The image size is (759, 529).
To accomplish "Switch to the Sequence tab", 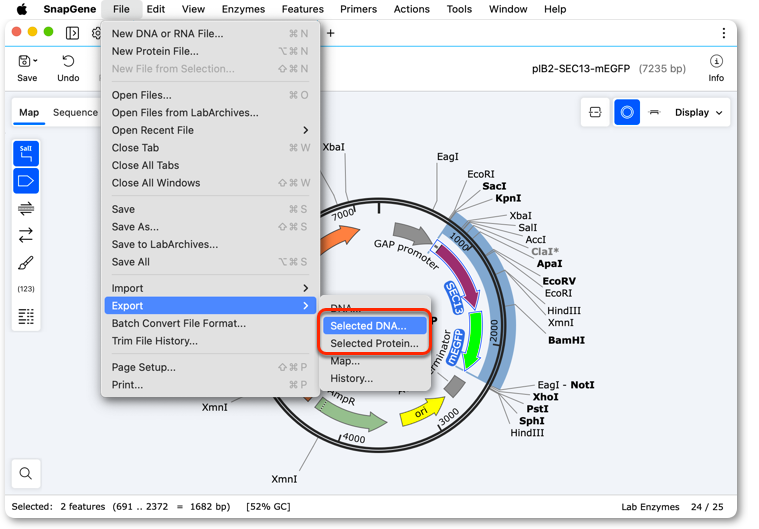I will pos(75,112).
